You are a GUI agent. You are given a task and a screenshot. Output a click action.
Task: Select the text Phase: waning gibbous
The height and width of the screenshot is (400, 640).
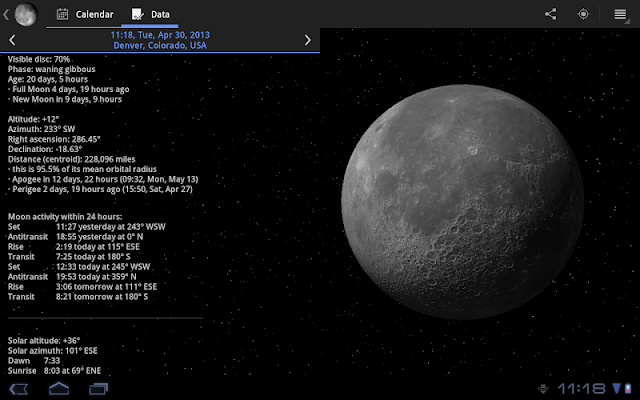51,69
